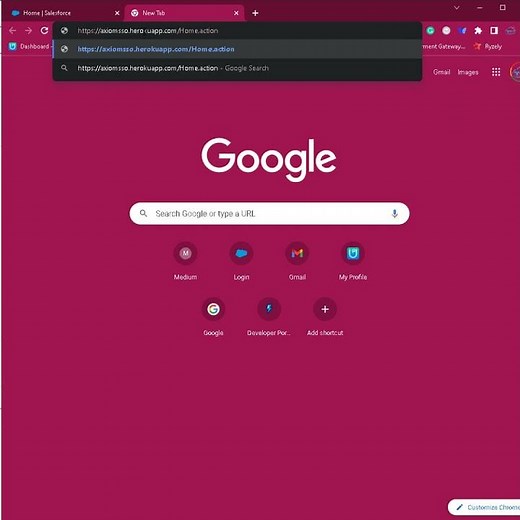Switch to Home | Salesforce tab
This screenshot has height=520, width=520.
click(62, 13)
